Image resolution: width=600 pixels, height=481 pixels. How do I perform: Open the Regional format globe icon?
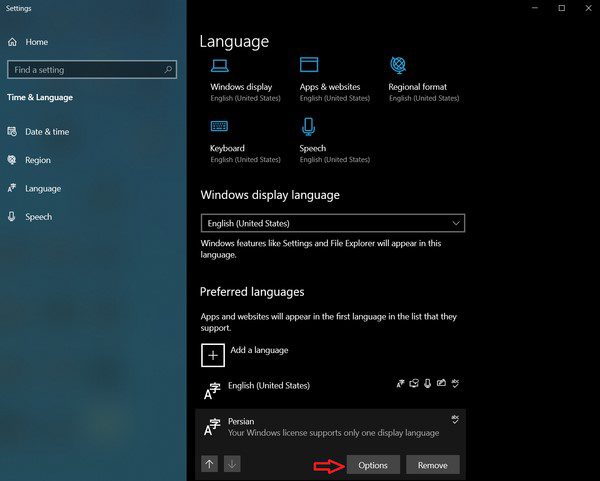pyautogui.click(x=398, y=65)
